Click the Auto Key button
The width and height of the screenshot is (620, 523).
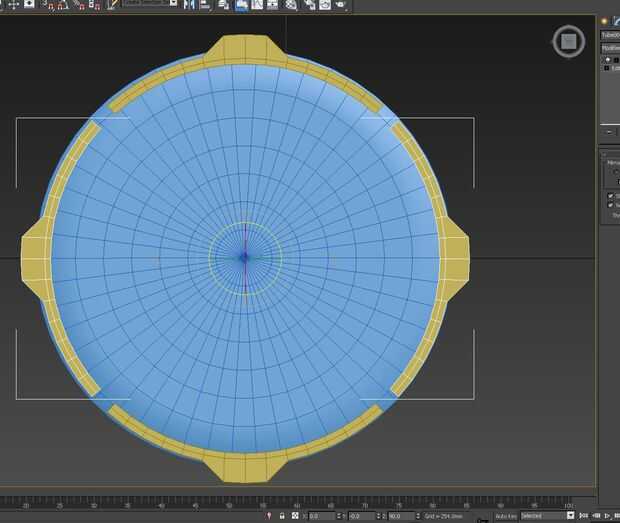point(505,516)
